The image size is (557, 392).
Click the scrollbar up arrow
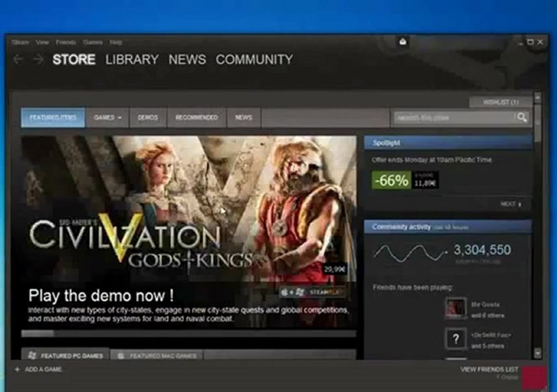point(537,97)
